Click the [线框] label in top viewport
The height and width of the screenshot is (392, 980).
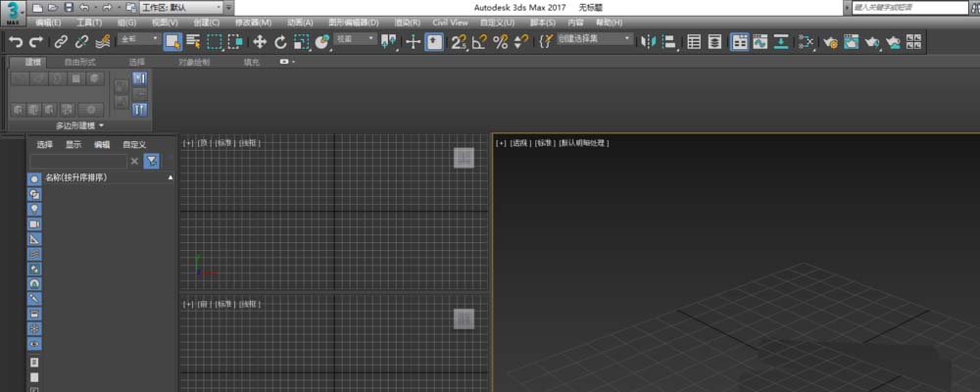pyautogui.click(x=250, y=143)
